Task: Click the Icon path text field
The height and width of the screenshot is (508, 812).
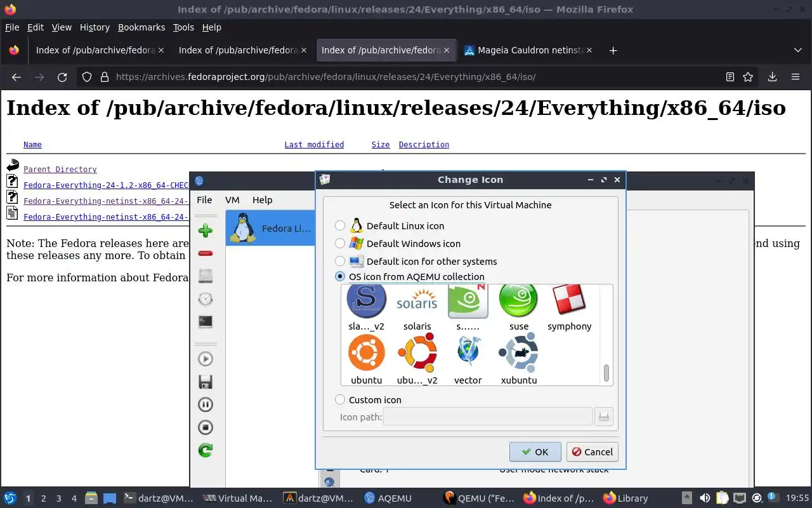Action: [x=488, y=417]
